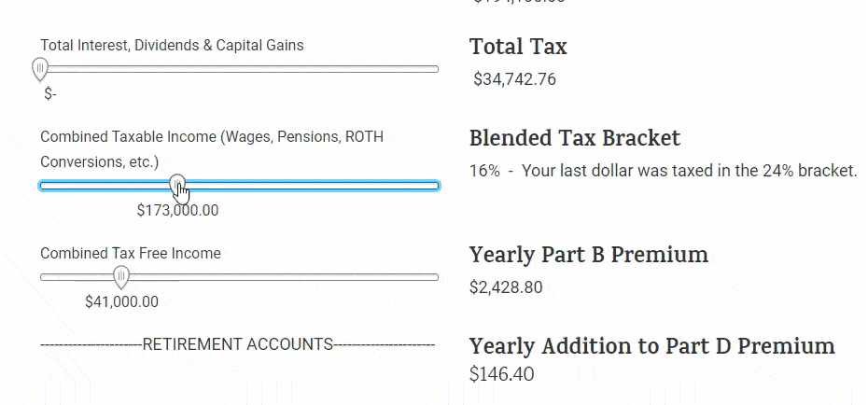Select the $41,000.00 tax free income value
Viewport: 868px width, 405px height.
pyautogui.click(x=121, y=301)
